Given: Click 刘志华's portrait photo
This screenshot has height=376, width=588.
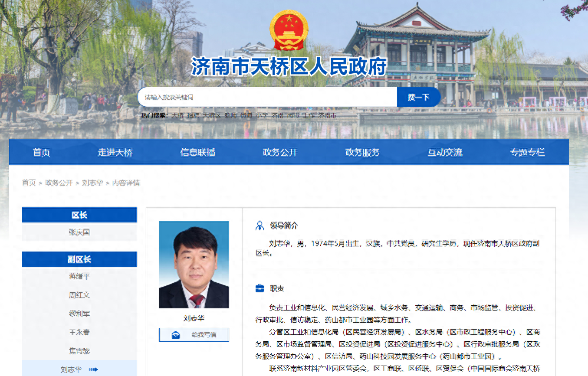Looking at the screenshot, I should pyautogui.click(x=194, y=264).
